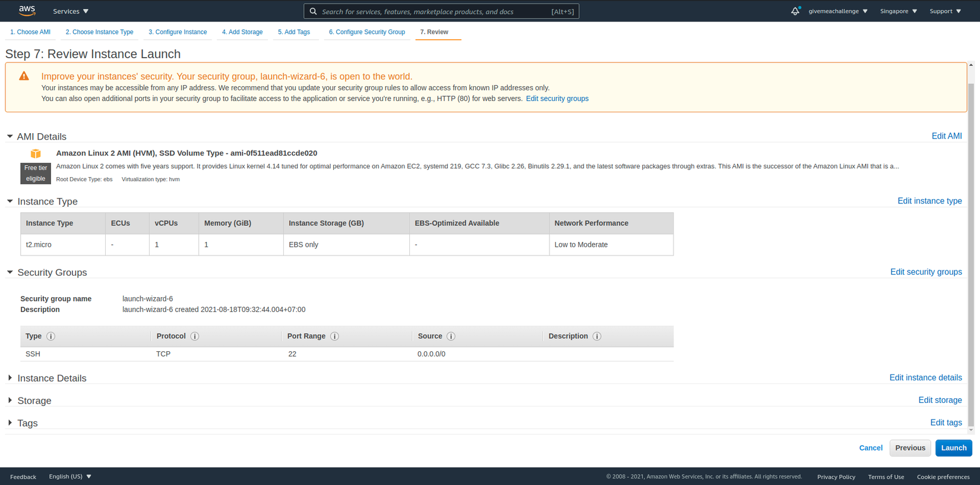Screen dimensions: 980x485
Task: Click Edit instance type link
Action: 930,201
